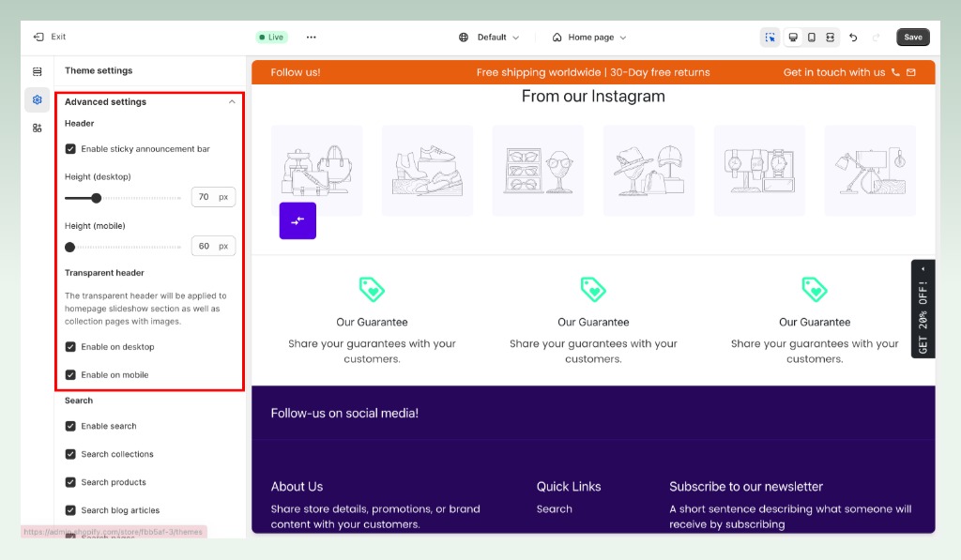This screenshot has width=961, height=560.
Task: Click Search link under Quick Links
Action: (x=554, y=509)
